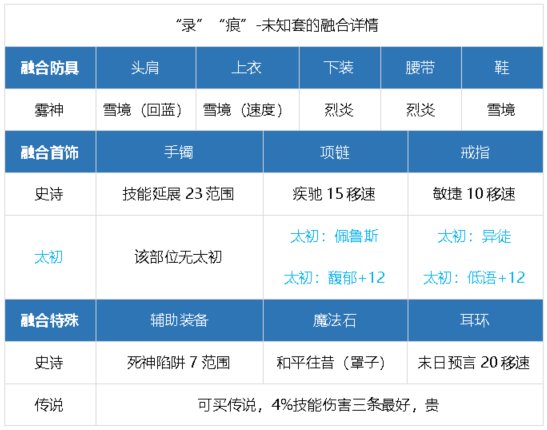This screenshot has height=430, width=547.
Task: Select the 项链 column header
Action: (335, 152)
